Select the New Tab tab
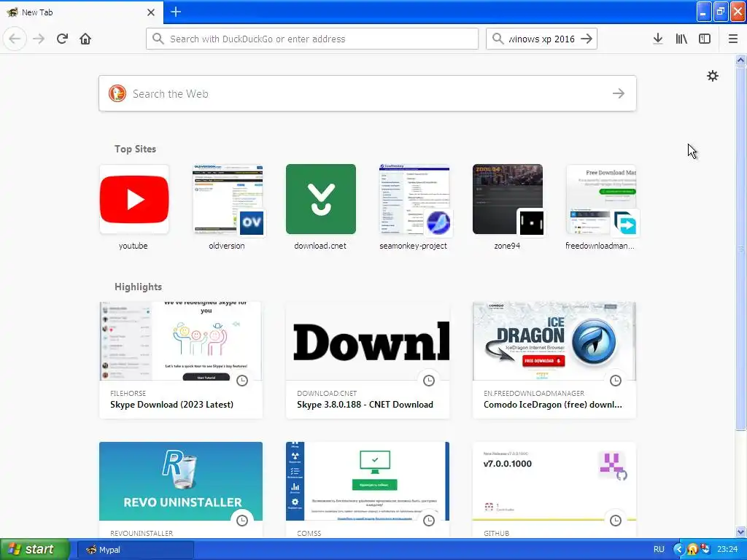 point(81,12)
